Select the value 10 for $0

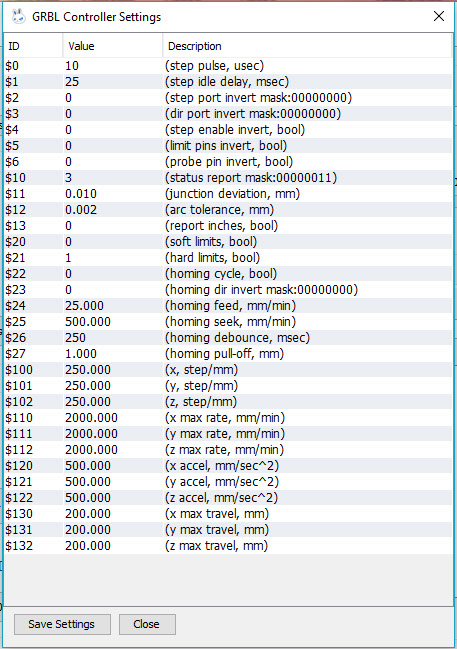[72, 66]
